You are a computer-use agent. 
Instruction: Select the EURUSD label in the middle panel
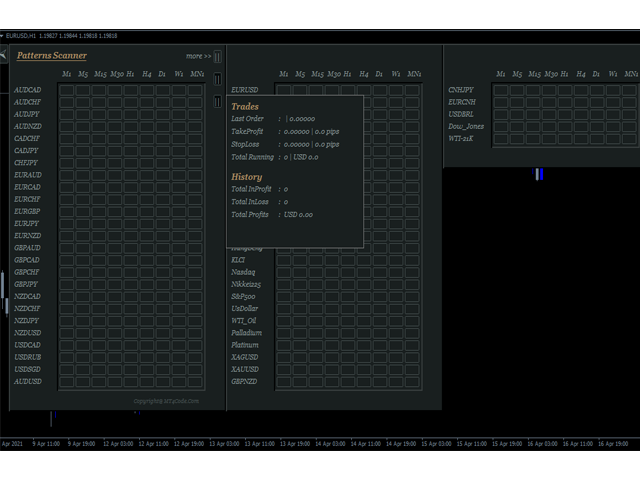(x=244, y=90)
